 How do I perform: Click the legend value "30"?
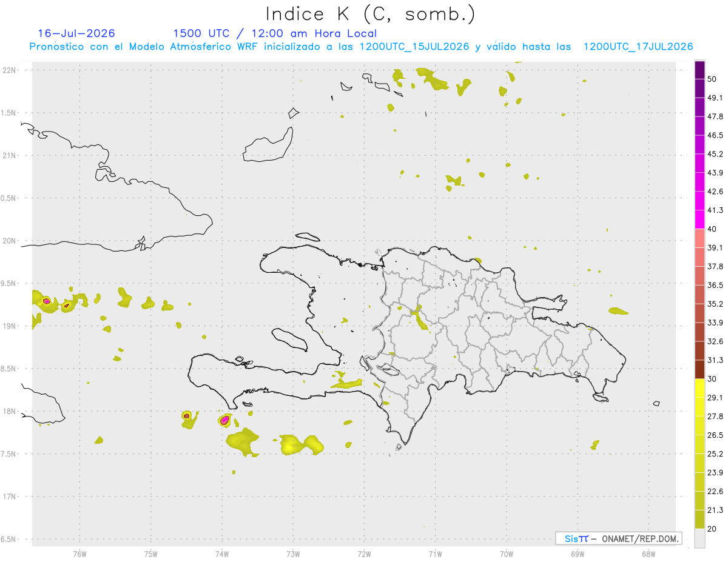713,379
